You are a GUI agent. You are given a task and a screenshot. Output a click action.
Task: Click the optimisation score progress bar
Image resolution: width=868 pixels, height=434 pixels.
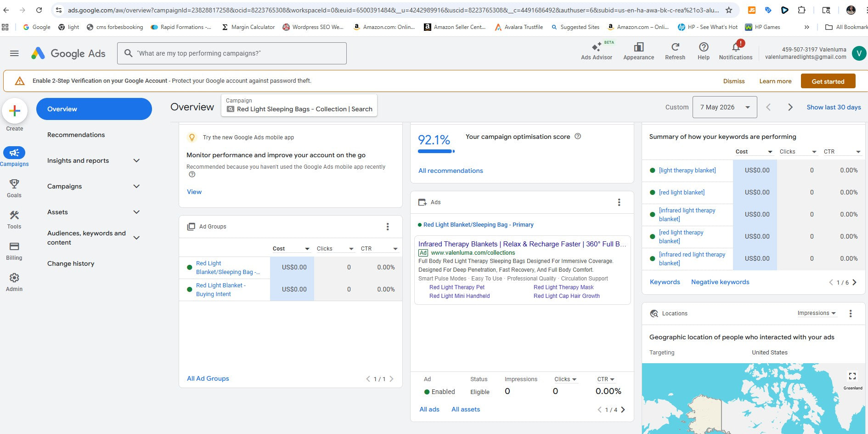pos(436,151)
